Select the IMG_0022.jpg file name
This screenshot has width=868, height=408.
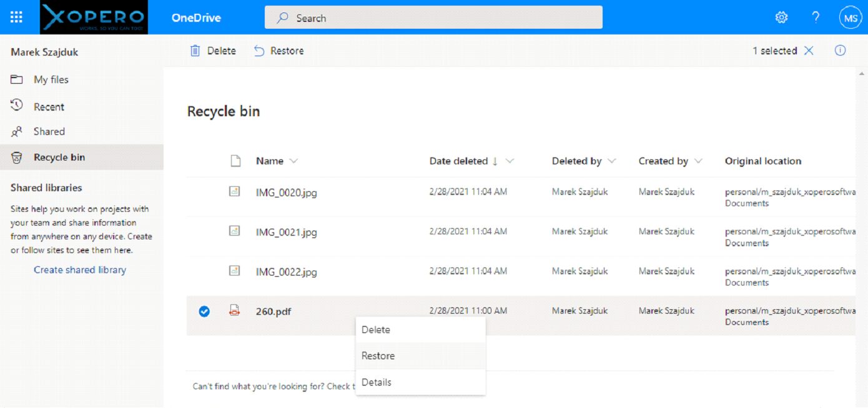tap(287, 272)
